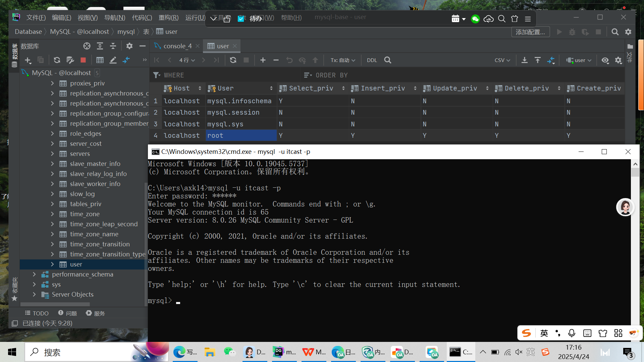Click search icon beside DDL
This screenshot has height=362, width=644.
[387, 60]
